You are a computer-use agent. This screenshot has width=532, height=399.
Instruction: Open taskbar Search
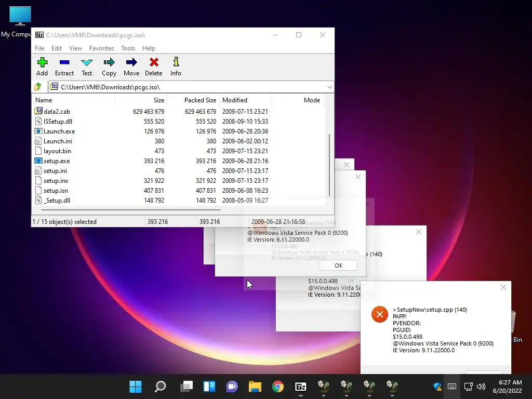pos(160,387)
